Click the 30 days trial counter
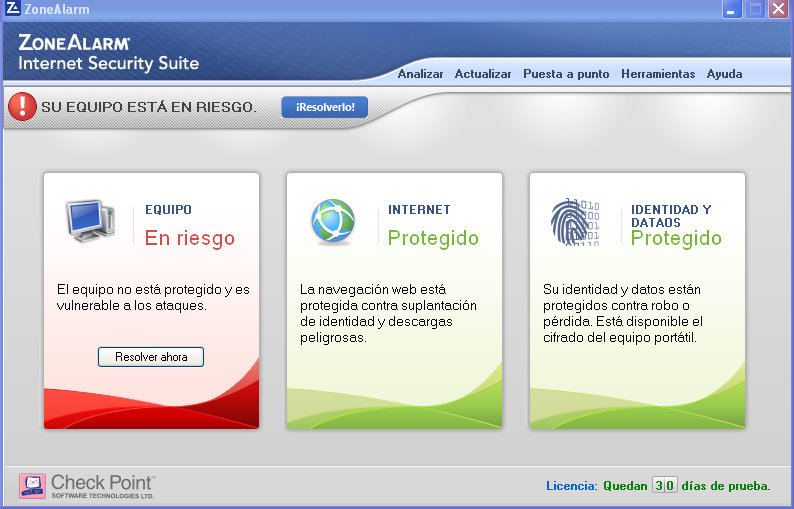 664,485
